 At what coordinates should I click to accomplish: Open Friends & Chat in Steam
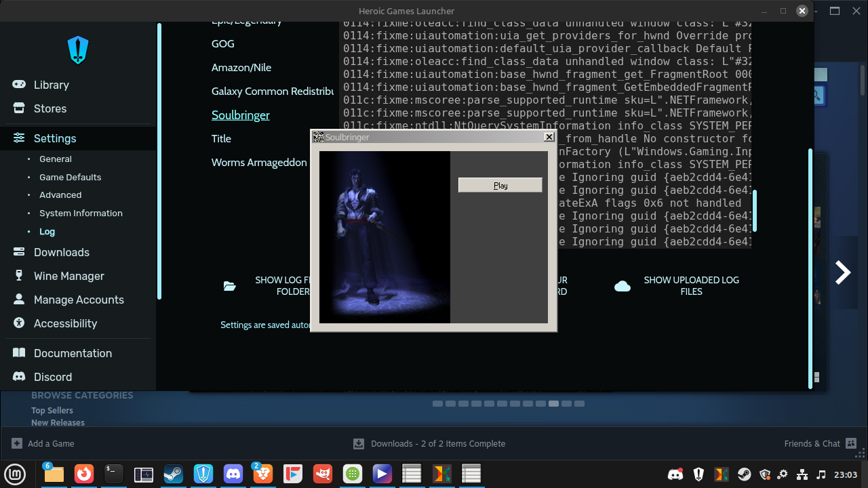point(812,444)
